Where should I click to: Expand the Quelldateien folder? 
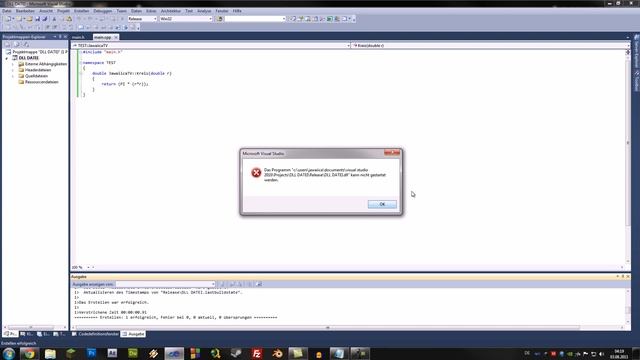tap(13, 76)
